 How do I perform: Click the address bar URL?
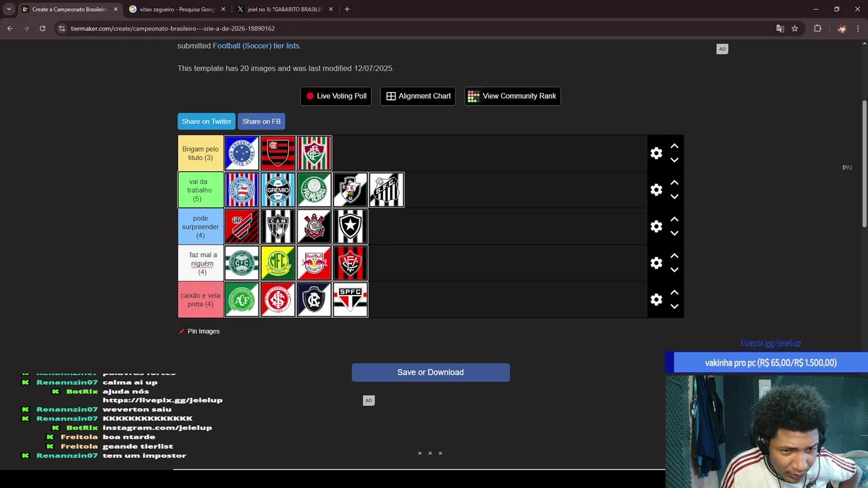(173, 28)
